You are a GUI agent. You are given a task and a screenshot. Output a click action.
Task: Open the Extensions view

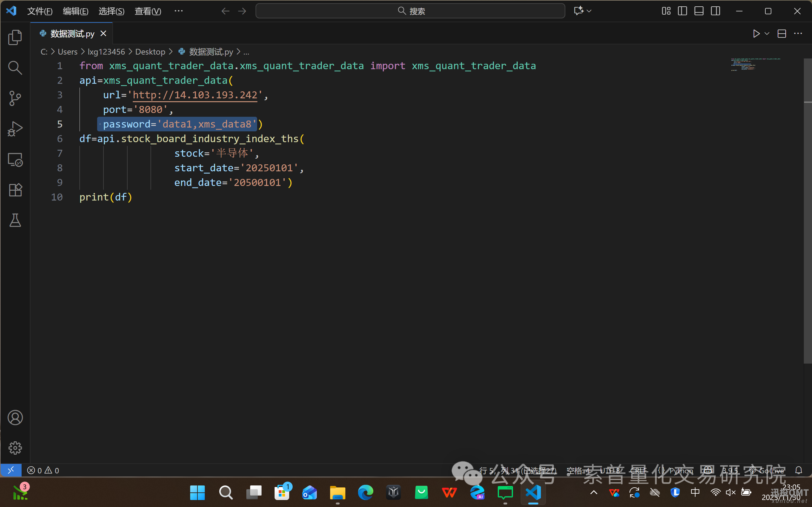pos(15,190)
